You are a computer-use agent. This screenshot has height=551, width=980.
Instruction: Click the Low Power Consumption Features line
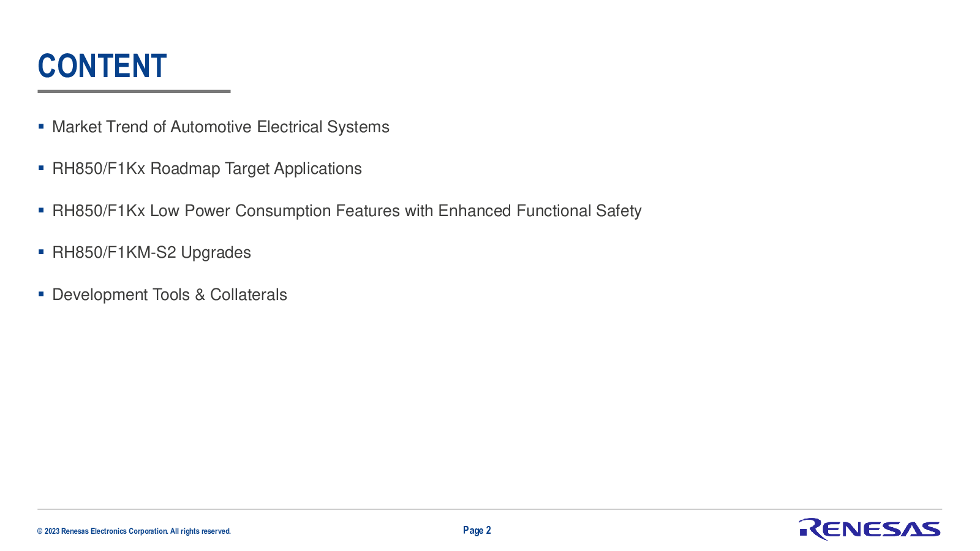click(347, 211)
